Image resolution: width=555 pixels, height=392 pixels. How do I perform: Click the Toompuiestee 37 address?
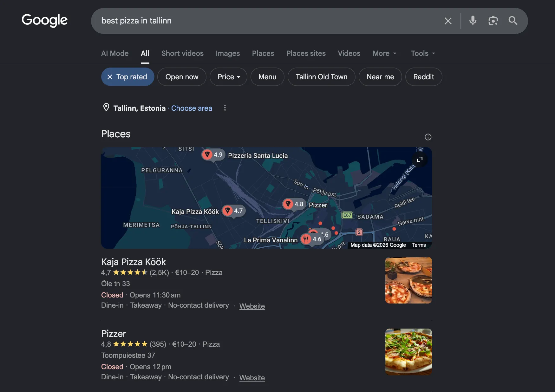click(x=128, y=355)
